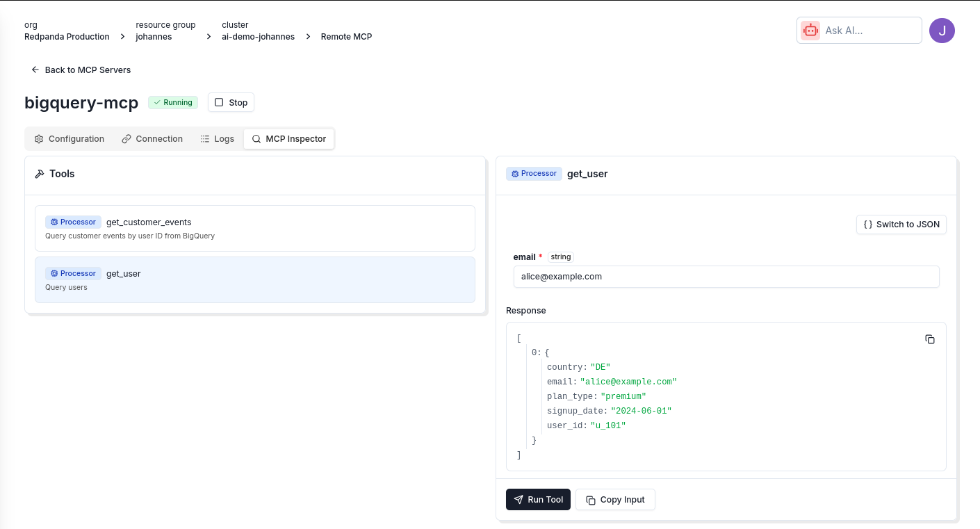Click the "DE" country value
The image size is (980, 529).
point(600,368)
